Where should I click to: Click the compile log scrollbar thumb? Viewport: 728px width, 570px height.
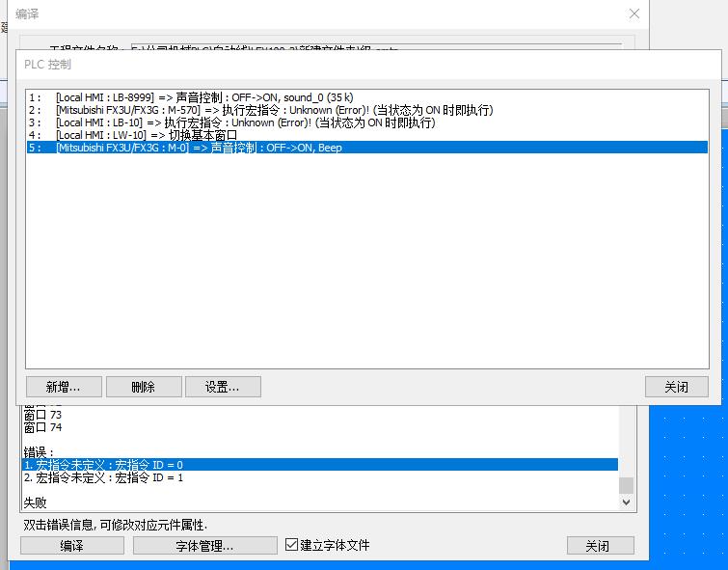[627, 485]
